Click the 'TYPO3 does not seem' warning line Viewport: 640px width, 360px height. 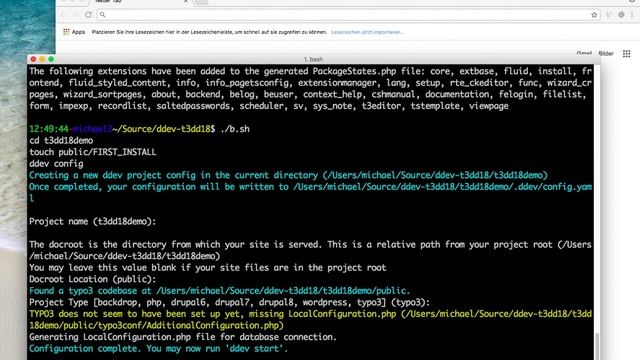(x=310, y=320)
